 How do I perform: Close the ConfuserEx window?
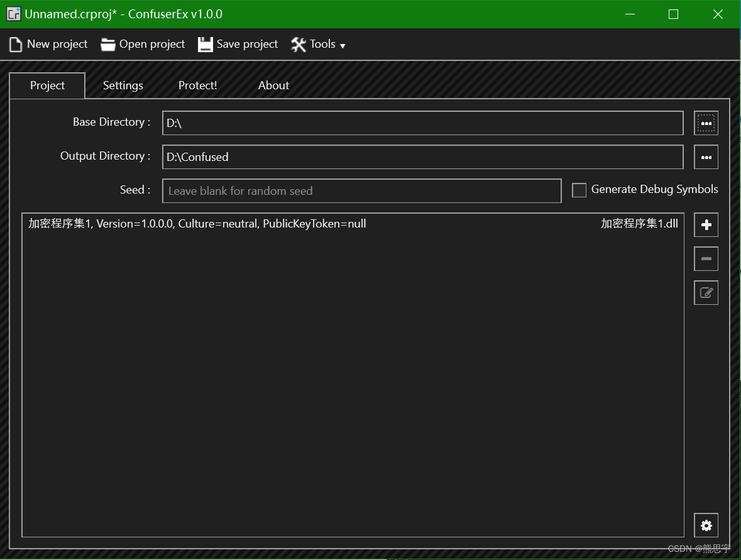[x=717, y=14]
